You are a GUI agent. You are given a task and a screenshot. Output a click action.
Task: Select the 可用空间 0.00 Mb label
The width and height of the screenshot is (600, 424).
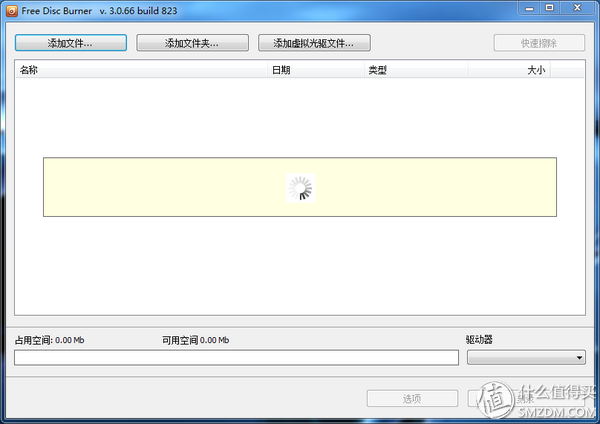click(x=196, y=340)
